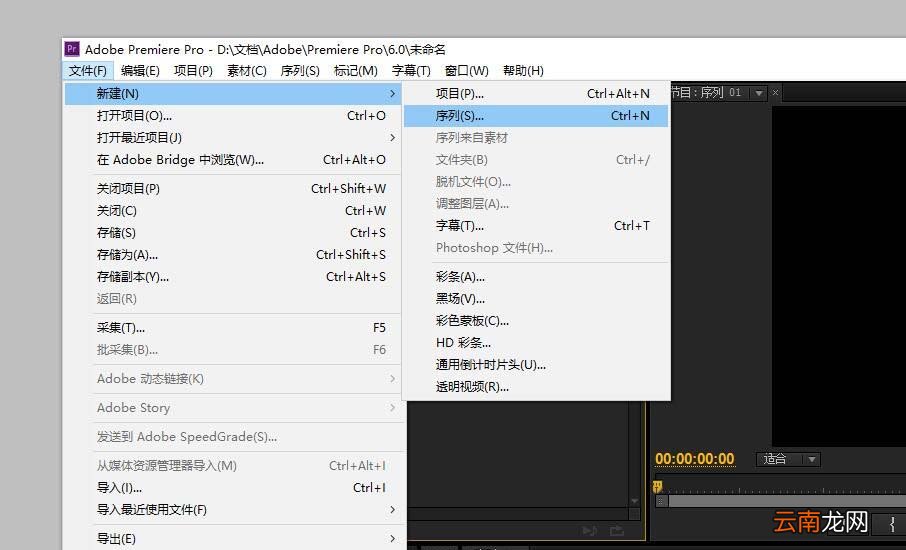Select 黑场(V)... in the submenu
Screen dimensions: 906x550
(536, 299)
